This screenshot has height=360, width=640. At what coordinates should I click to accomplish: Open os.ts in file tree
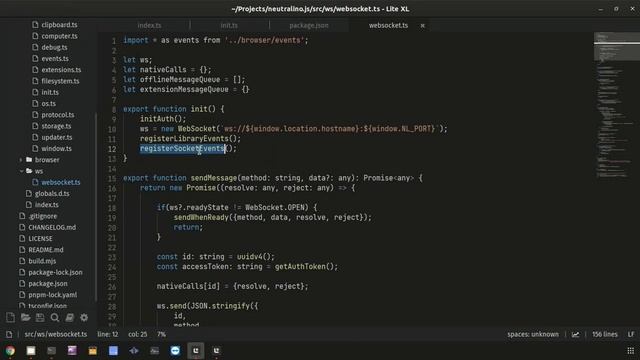point(48,104)
